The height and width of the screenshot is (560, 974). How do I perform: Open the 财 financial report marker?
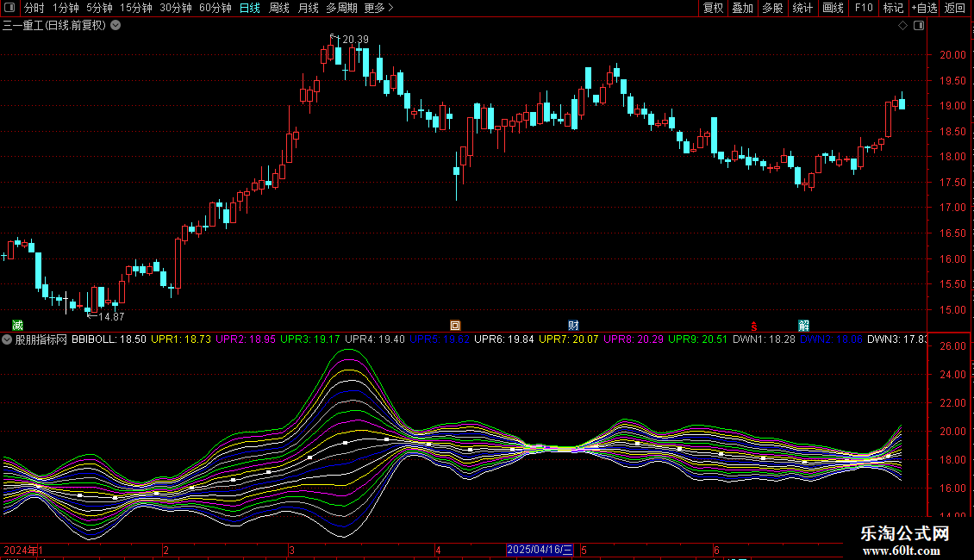pos(573,326)
